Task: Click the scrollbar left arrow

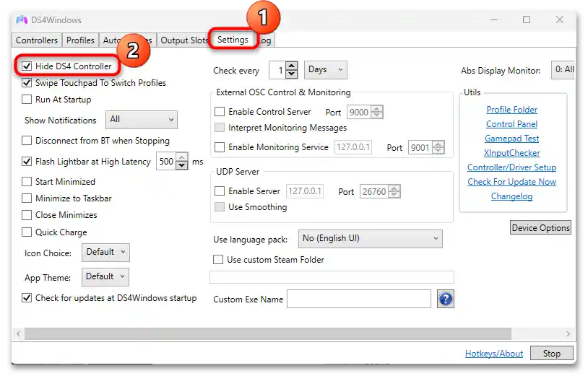Action: (x=18, y=333)
